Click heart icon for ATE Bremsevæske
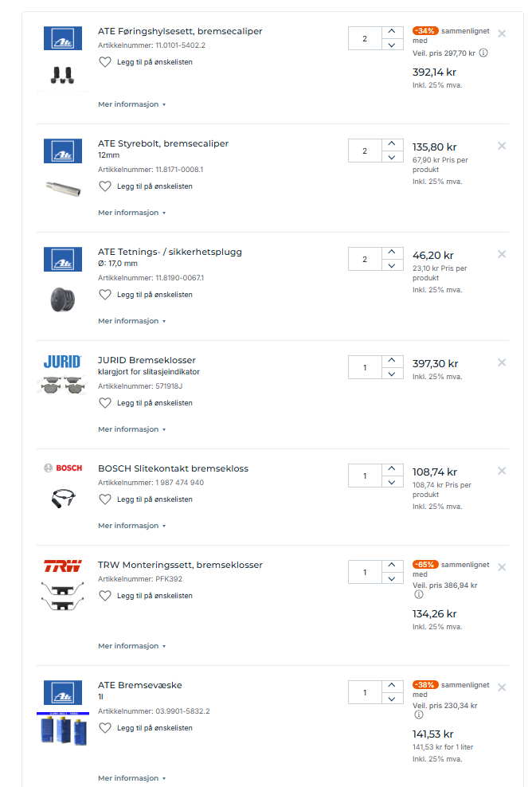The height and width of the screenshot is (787, 532). (105, 728)
